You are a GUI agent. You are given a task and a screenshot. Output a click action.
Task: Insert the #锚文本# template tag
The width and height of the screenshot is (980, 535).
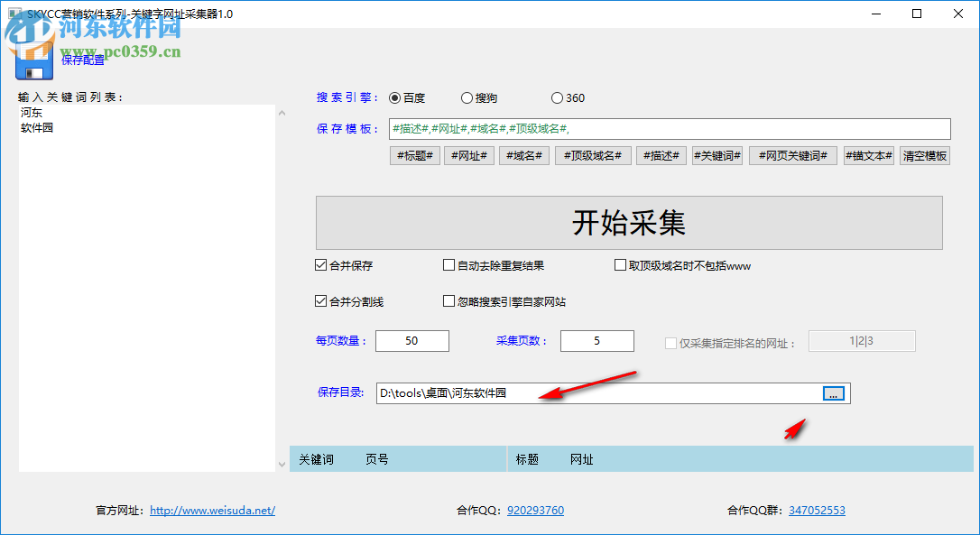pos(868,155)
